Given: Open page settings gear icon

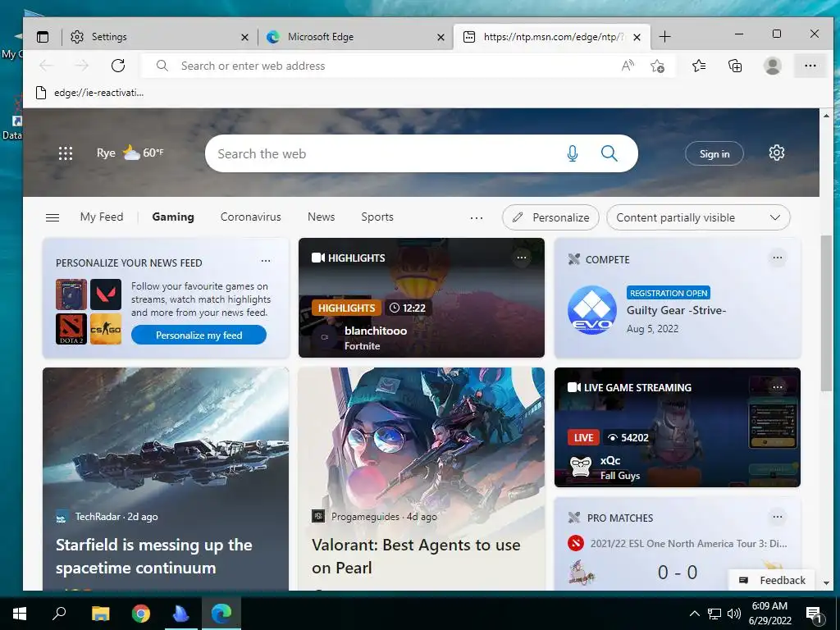Looking at the screenshot, I should 776,153.
